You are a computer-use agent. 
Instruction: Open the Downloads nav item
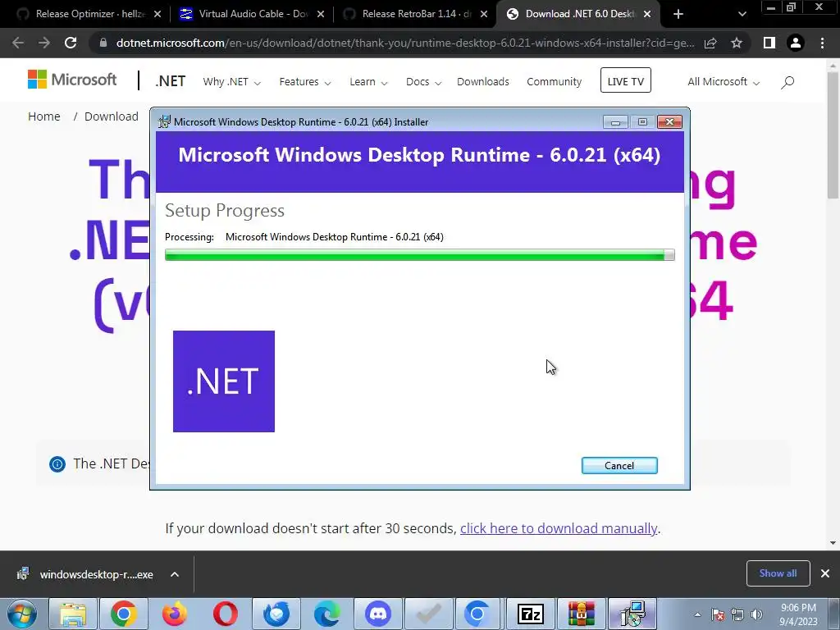482,82
